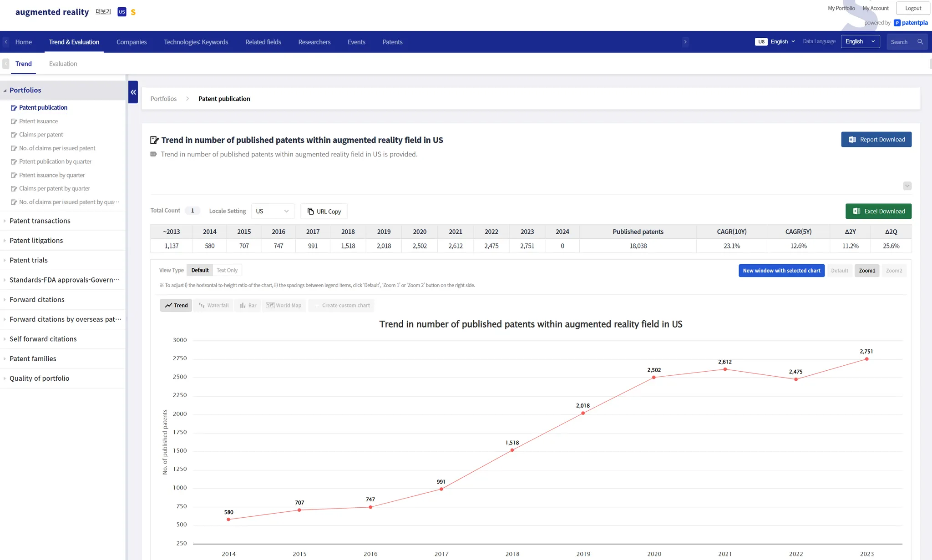Set chart ratio to Default
The height and width of the screenshot is (560, 932).
point(840,271)
